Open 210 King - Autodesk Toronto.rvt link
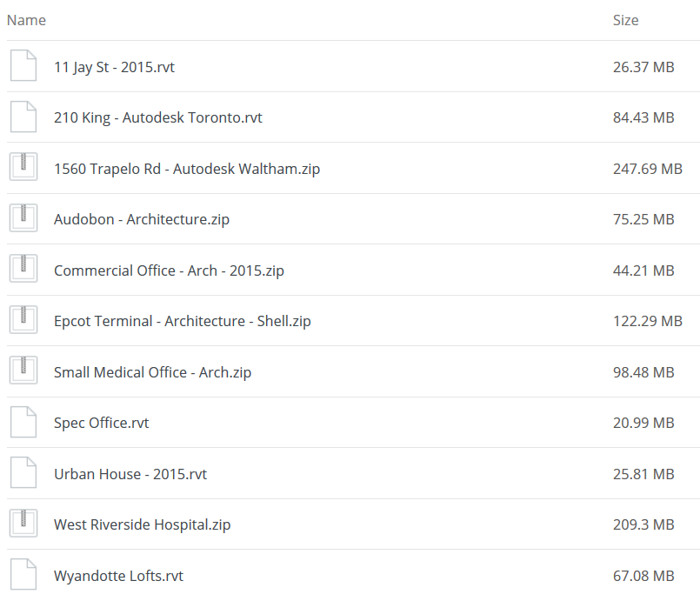The height and width of the screenshot is (601, 700). click(158, 117)
